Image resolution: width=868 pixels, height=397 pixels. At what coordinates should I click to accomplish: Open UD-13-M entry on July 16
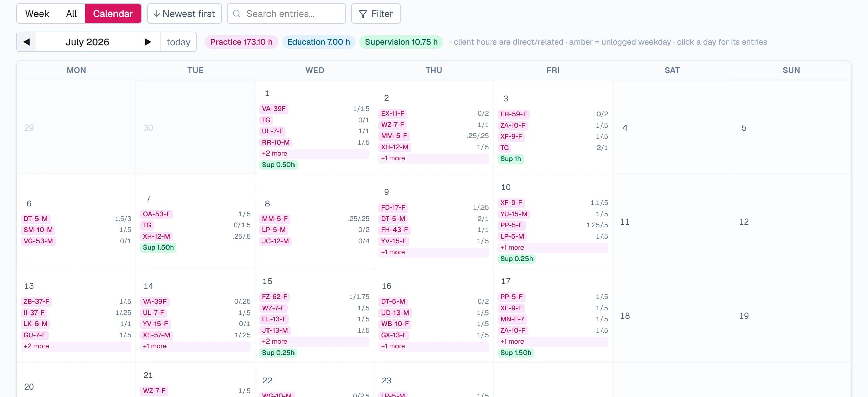tap(395, 313)
